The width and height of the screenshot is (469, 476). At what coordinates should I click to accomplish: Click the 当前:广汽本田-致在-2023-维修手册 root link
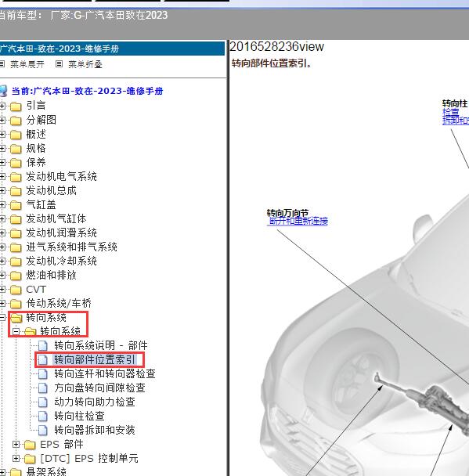tap(88, 91)
